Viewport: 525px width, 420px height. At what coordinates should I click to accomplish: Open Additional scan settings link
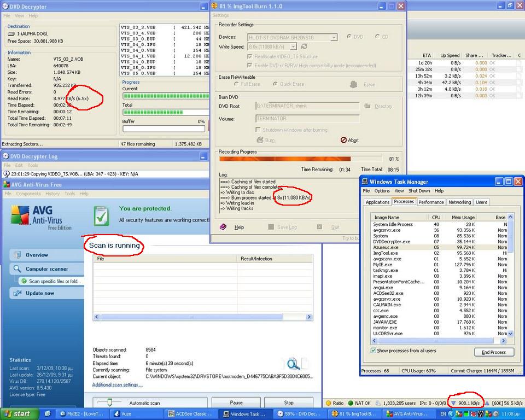coord(118,384)
